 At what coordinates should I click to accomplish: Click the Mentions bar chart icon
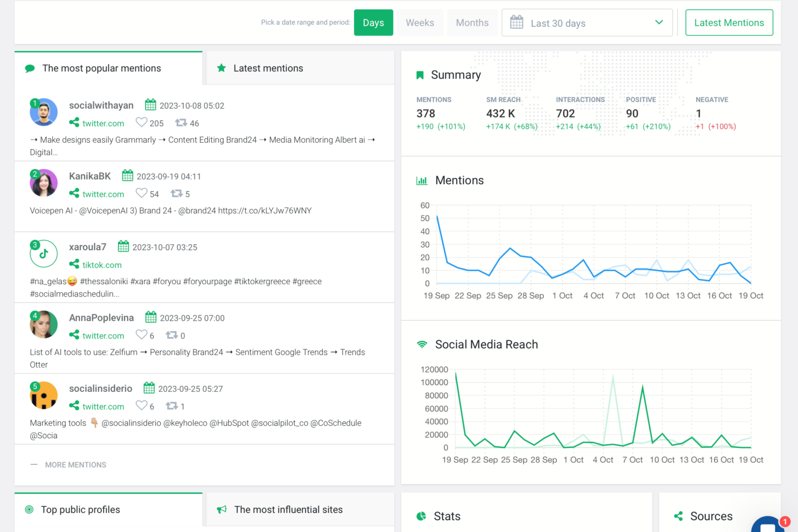422,181
